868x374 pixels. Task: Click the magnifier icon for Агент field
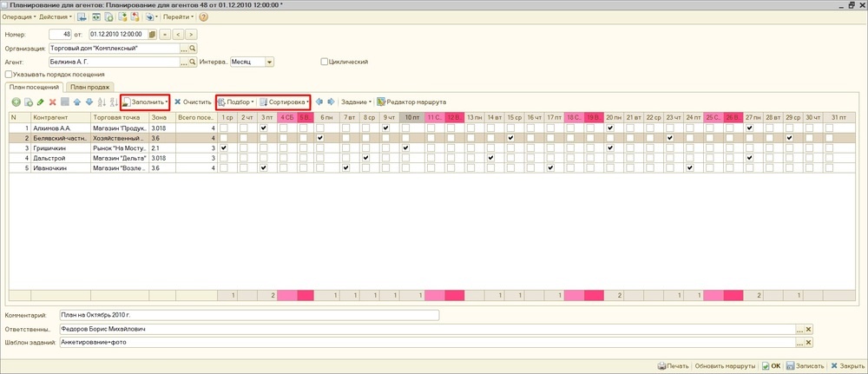click(194, 62)
